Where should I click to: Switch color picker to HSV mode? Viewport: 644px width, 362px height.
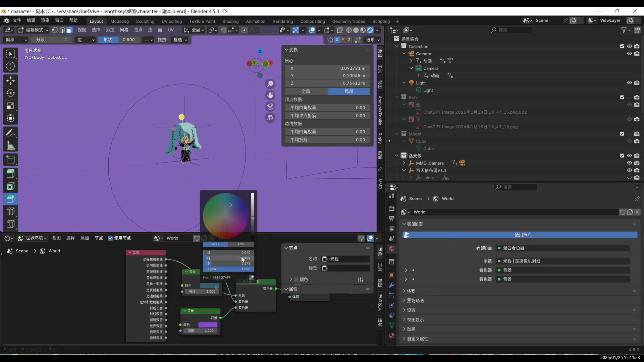(x=241, y=244)
